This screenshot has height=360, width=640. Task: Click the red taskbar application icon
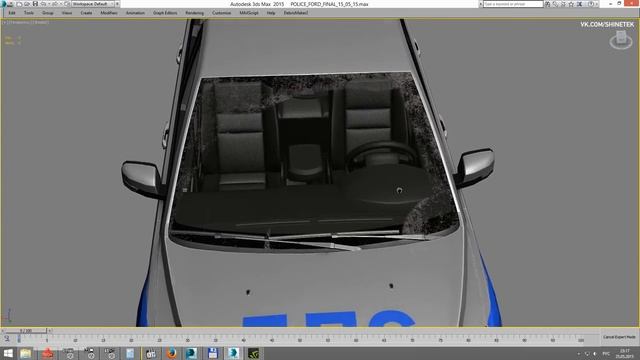pos(48,353)
